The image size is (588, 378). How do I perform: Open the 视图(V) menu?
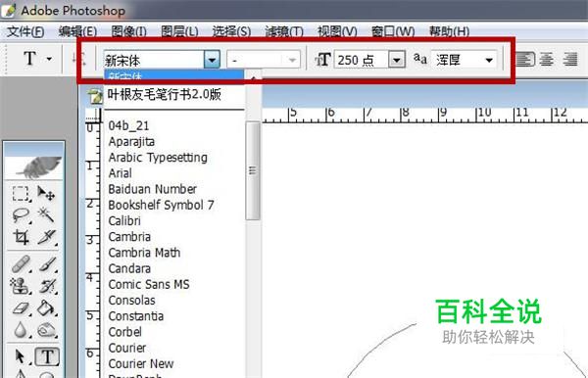337,31
